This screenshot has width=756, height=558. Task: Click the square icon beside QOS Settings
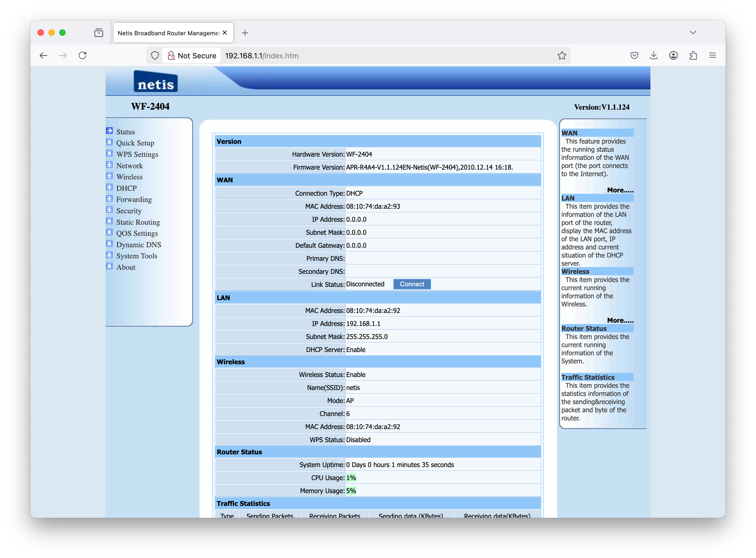[109, 232]
